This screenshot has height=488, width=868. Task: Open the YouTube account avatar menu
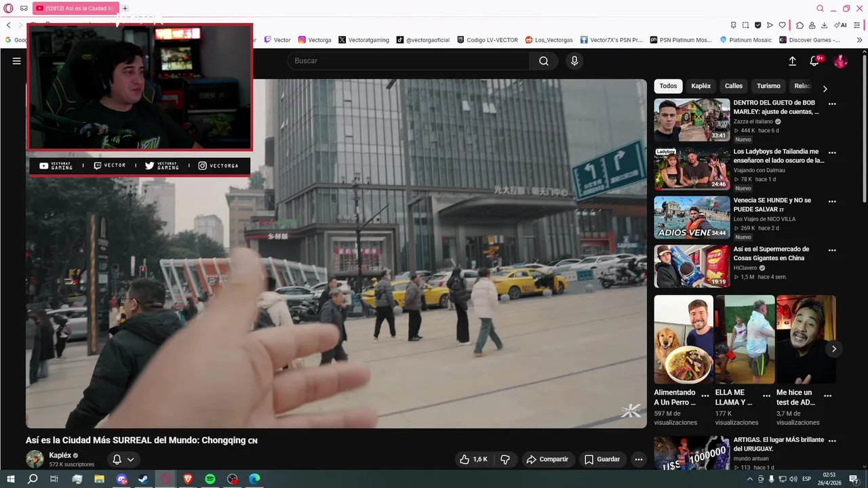[x=840, y=61]
